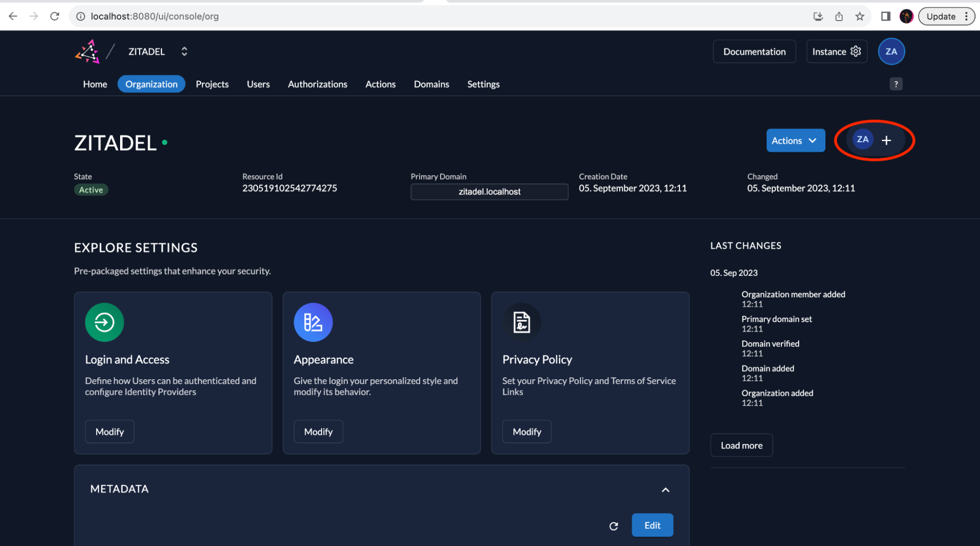Click the Login and Access settings icon

coord(104,322)
